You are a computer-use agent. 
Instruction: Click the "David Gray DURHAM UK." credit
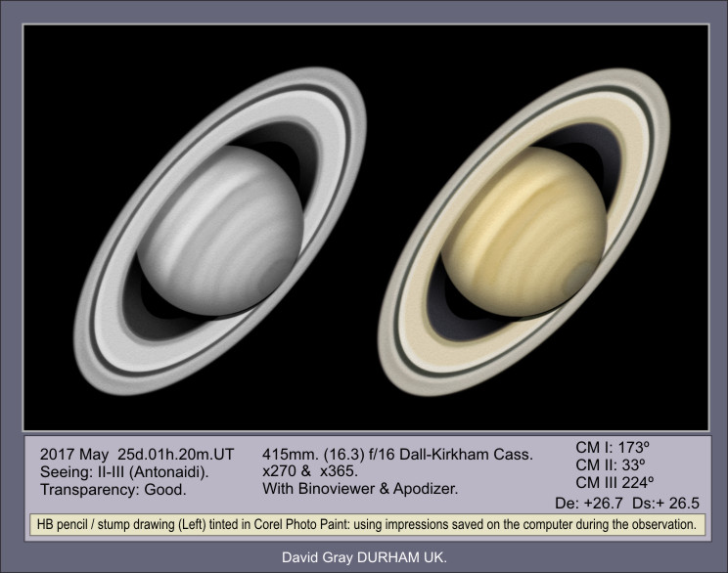(364, 557)
